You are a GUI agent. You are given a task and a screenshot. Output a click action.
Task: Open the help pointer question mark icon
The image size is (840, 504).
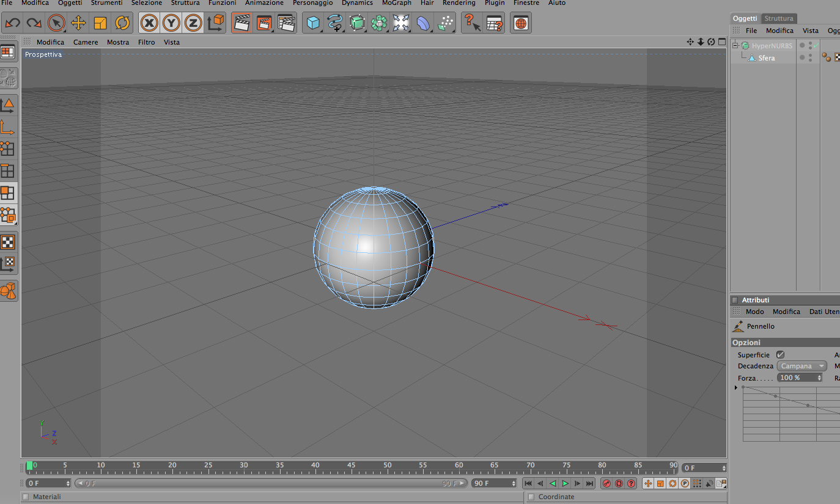click(x=472, y=23)
